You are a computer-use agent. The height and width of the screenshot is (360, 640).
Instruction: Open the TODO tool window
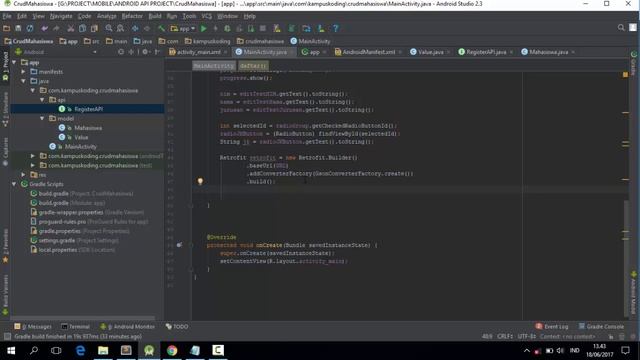tap(177, 327)
